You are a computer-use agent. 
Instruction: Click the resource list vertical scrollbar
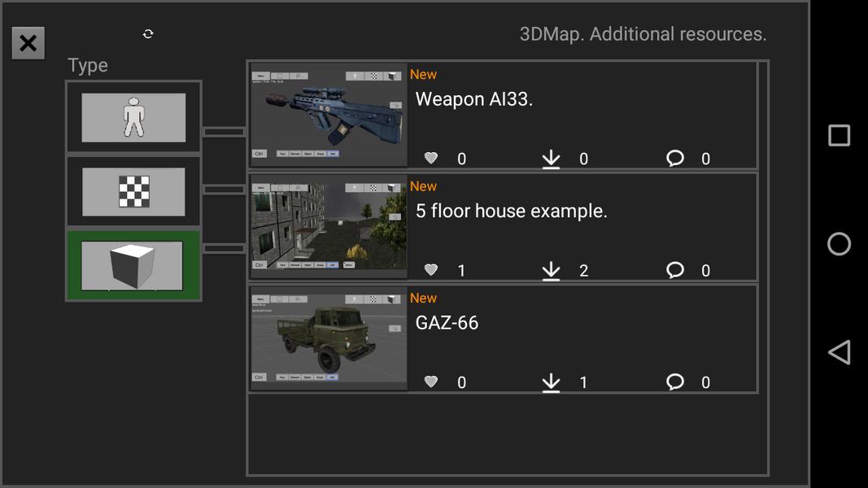point(763,268)
